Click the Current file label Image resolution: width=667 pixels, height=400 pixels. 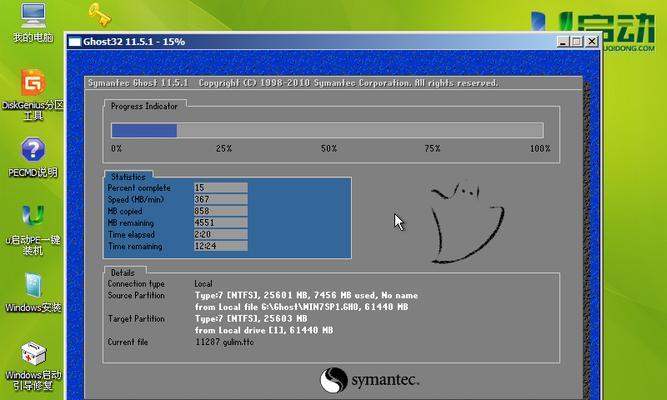128,342
